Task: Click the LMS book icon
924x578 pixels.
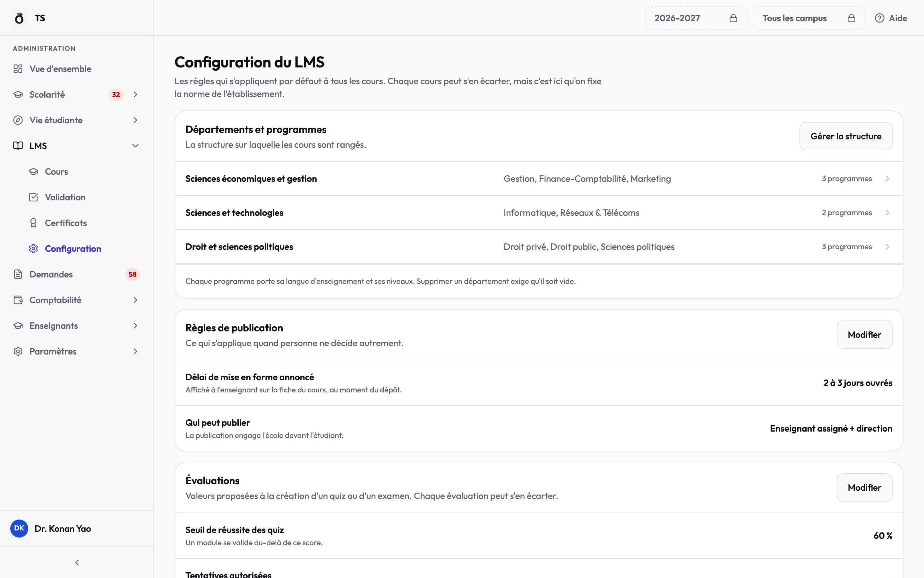Action: [x=18, y=146]
